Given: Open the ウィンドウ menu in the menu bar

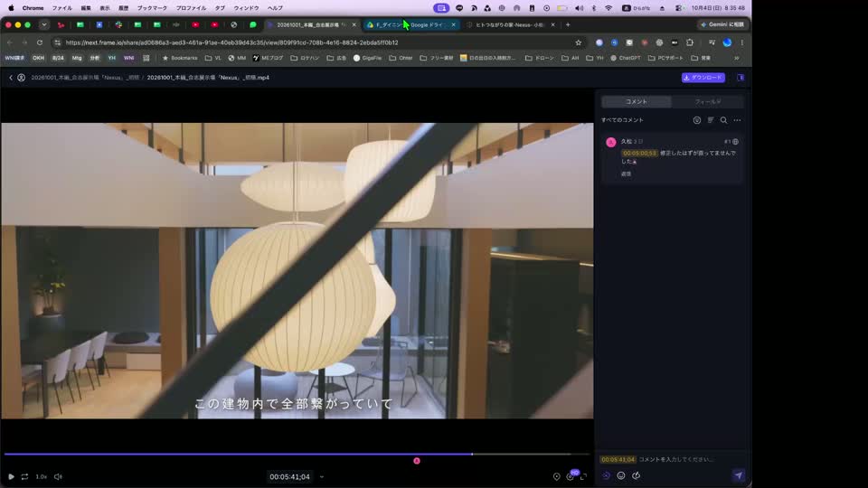Looking at the screenshot, I should point(246,8).
